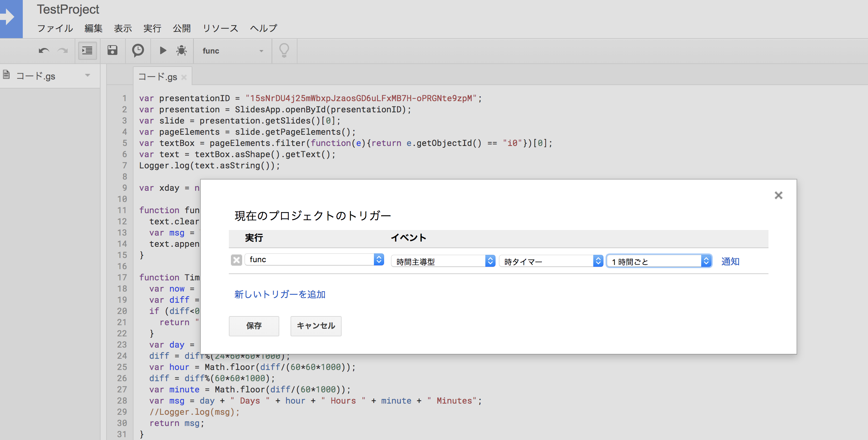
Task: Redo the last edit
Action: tap(63, 51)
